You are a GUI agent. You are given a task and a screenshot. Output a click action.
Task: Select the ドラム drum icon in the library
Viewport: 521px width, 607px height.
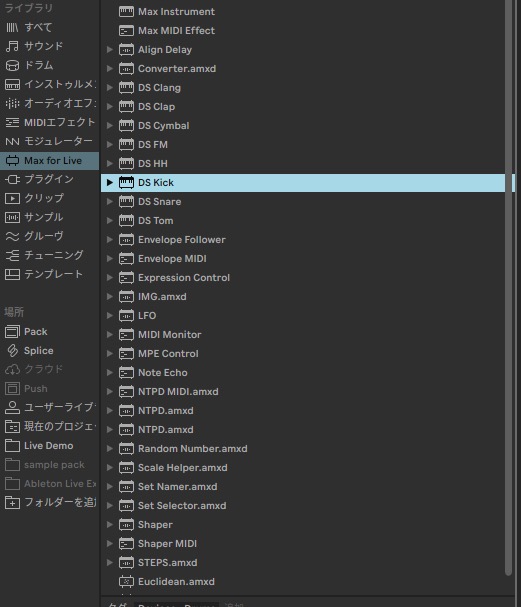(x=12, y=65)
